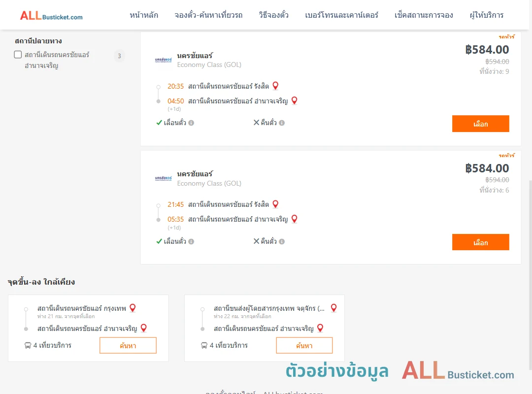Click departure time 21:45
The height and width of the screenshot is (394, 532).
[175, 204]
